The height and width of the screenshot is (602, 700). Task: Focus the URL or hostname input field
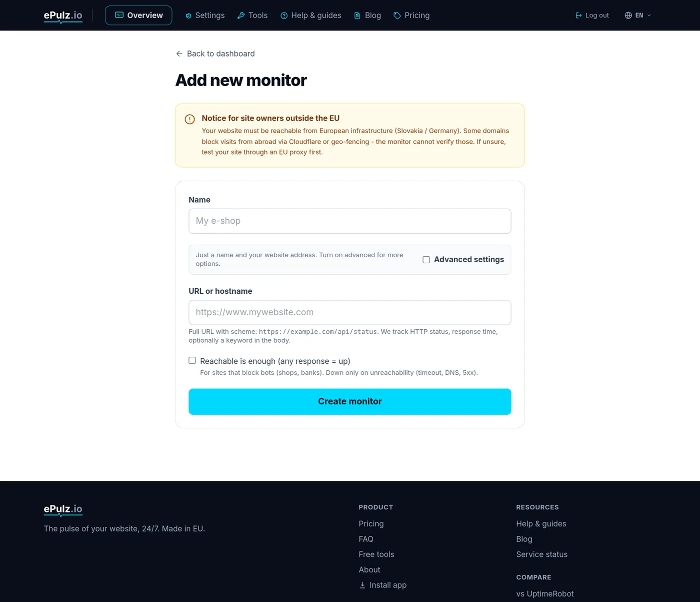350,312
